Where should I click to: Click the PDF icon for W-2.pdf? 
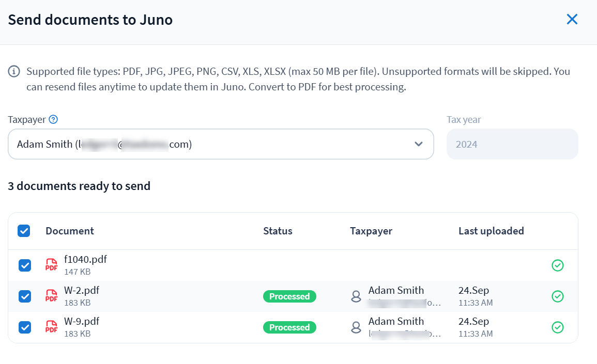point(52,296)
